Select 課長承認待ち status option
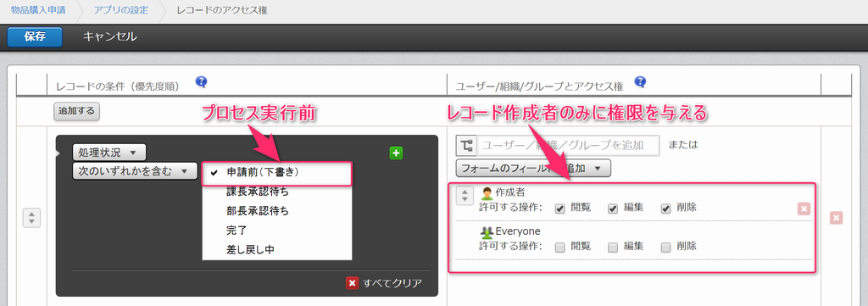This screenshot has height=306, width=868. pos(277,192)
